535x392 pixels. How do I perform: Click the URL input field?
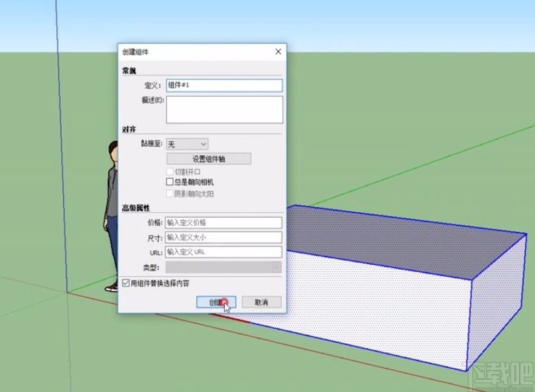coord(223,252)
